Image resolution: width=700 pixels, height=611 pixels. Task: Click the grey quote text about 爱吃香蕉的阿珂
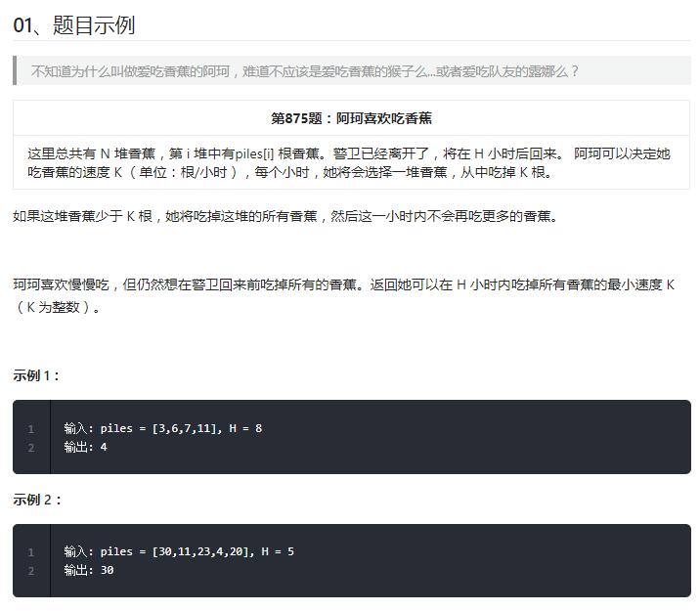pyautogui.click(x=304, y=71)
